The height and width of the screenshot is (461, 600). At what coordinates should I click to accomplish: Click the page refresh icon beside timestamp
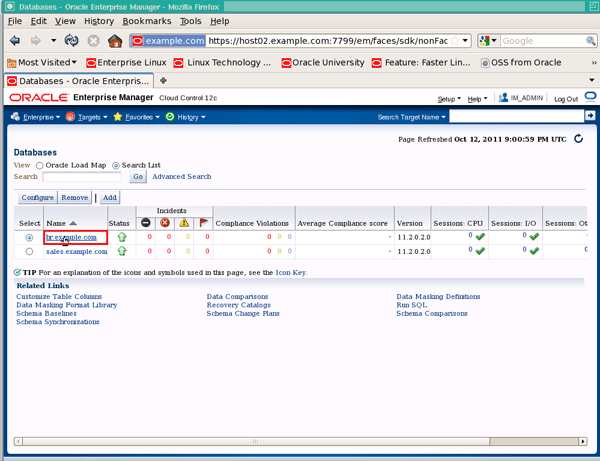[x=579, y=138]
